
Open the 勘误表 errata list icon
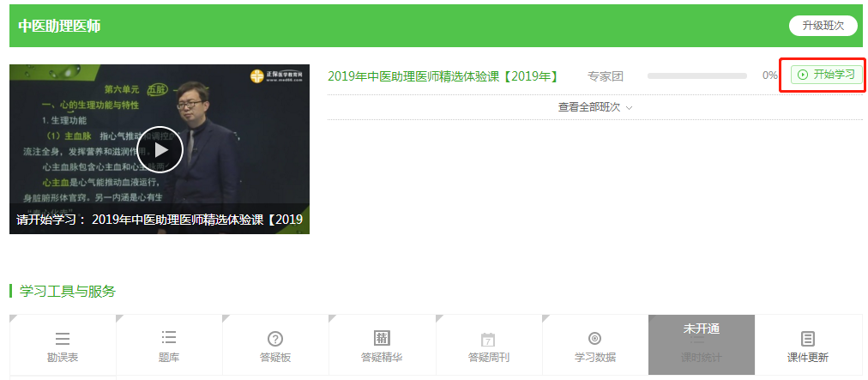click(x=63, y=339)
